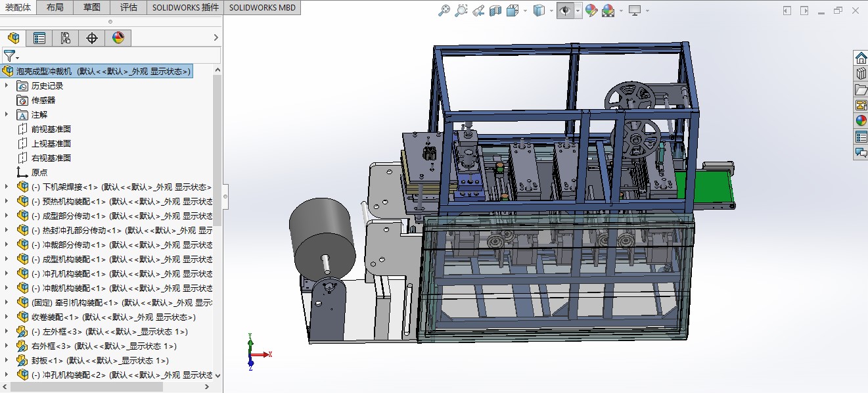Click the expand-right panel arrow icon
This screenshot has width=868, height=393.
click(x=804, y=11)
